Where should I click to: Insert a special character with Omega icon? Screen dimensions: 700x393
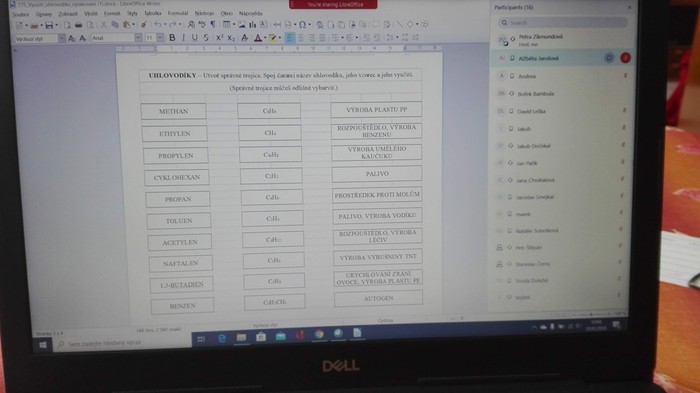302,24
